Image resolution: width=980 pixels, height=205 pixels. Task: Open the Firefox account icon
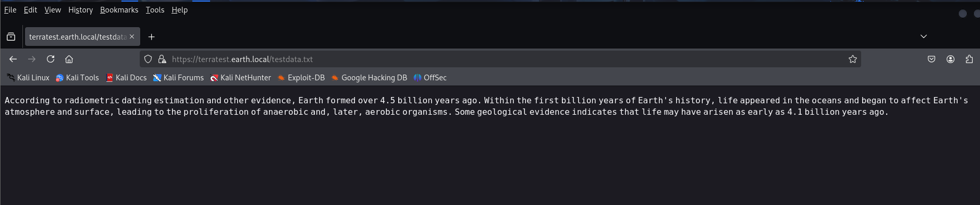click(x=950, y=59)
